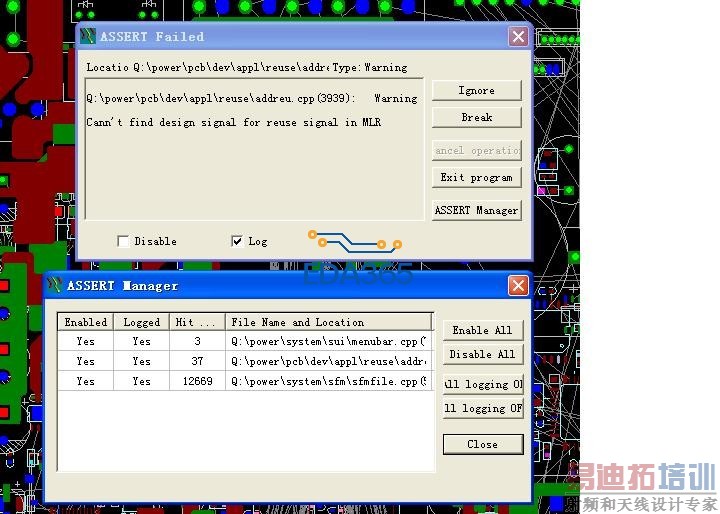The image size is (720, 514).
Task: Click the Disable All button
Action: (483, 354)
